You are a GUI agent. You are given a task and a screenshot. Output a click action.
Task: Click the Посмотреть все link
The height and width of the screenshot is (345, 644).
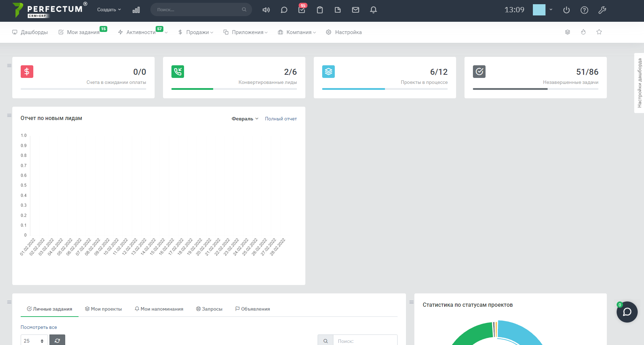[x=39, y=327]
